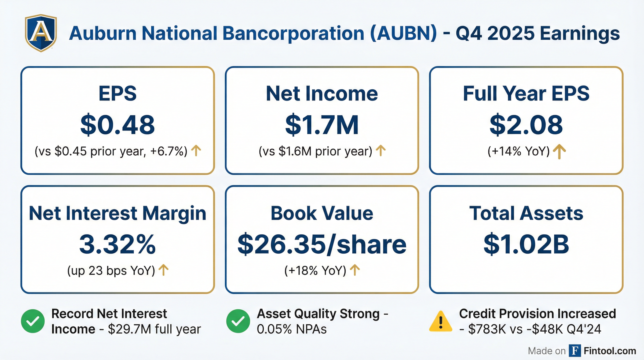
Task: Click the Book Value $26.35/share figure
Action: pyautogui.click(x=322, y=244)
